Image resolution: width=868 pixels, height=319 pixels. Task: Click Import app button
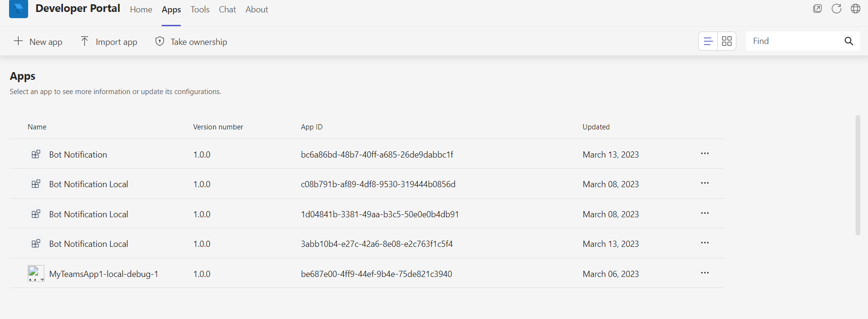[109, 42]
